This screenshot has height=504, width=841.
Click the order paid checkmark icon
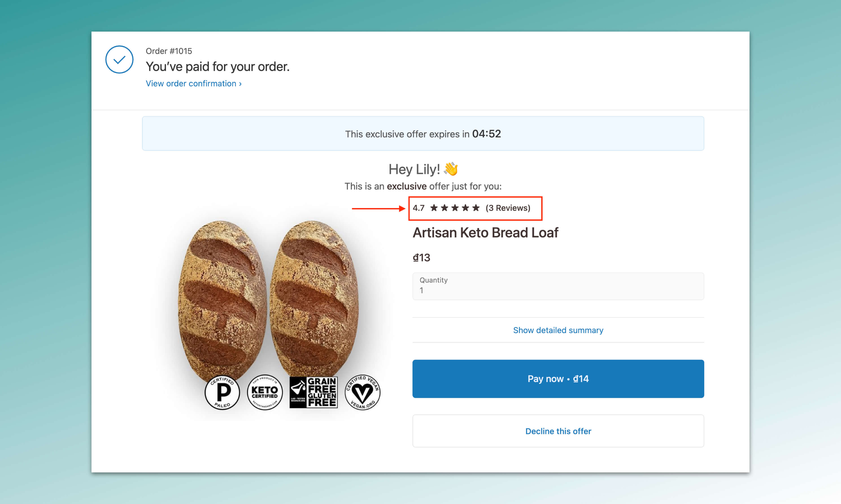[119, 60]
